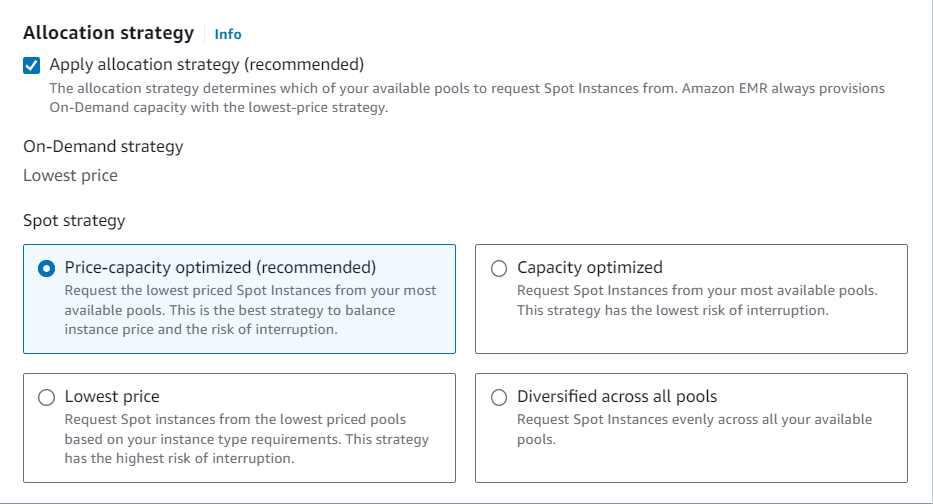Click the 'Lowest price' title in Spot strategy card
The height and width of the screenshot is (504, 933).
(112, 397)
